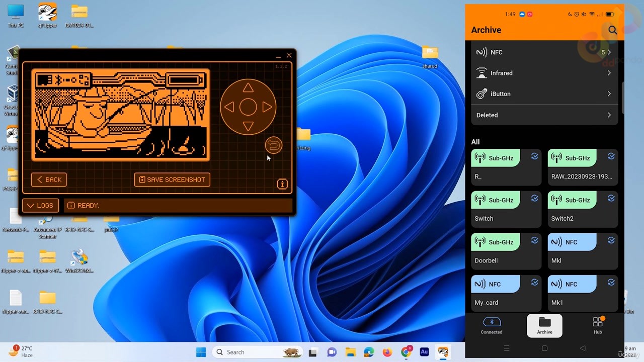Click the sync icon on R_ card
This screenshot has width=644, height=362.
coord(534,156)
